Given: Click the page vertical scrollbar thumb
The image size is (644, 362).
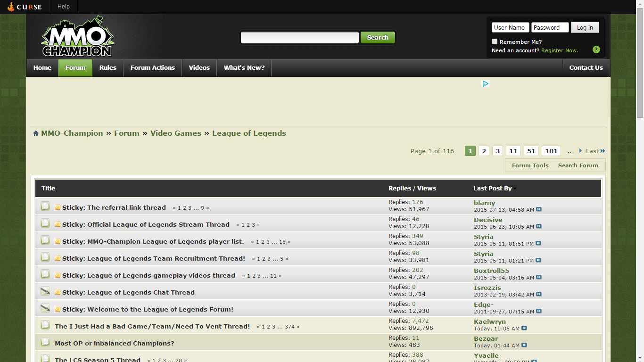Looking at the screenshot, I should 640,63.
